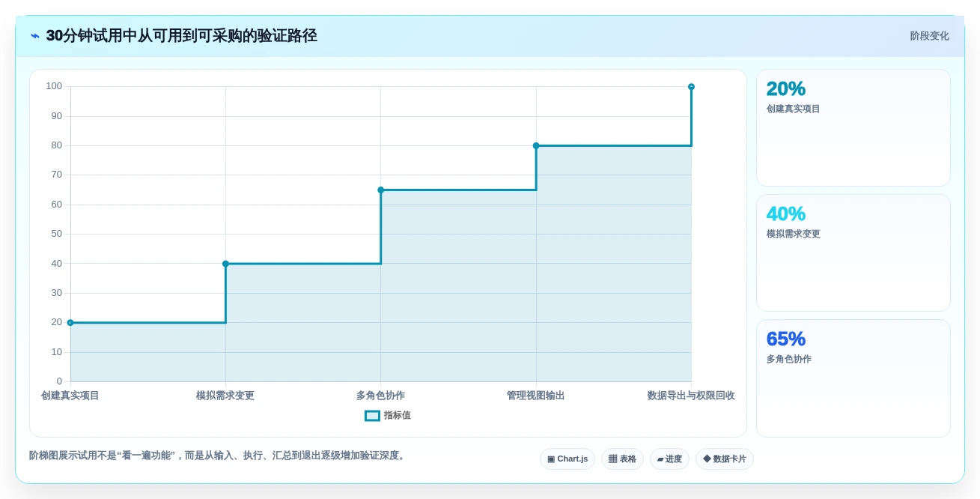
Task: Select the 数据卡片 tag
Action: (x=725, y=459)
